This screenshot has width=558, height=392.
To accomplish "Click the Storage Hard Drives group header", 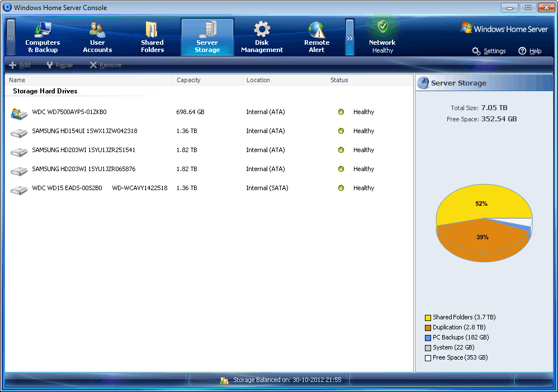I will point(45,91).
